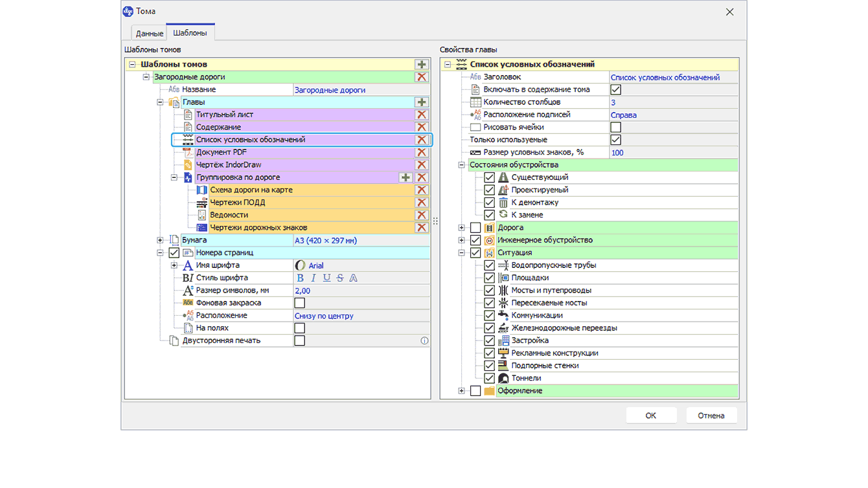This screenshot has width=868, height=488.
Task: Click info icon beside Двусторонняя печать
Action: 424,340
